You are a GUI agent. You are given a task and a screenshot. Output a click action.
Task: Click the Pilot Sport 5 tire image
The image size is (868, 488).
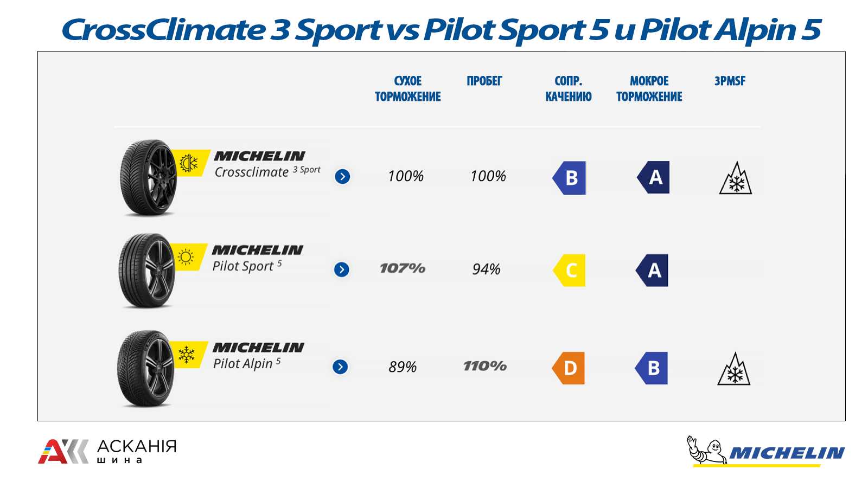point(147,271)
